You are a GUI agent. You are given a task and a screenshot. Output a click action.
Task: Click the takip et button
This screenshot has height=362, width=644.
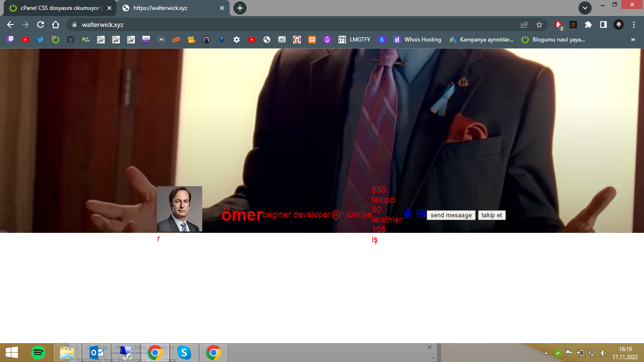pyautogui.click(x=492, y=215)
